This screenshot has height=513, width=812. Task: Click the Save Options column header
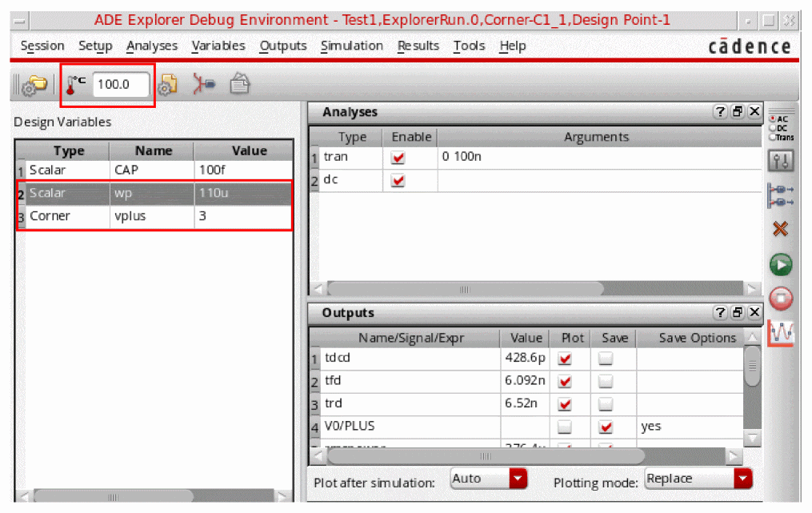(692, 339)
